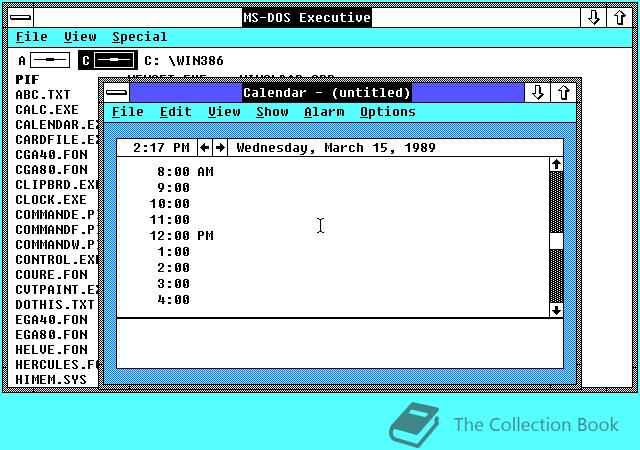Viewport: 640px width, 450px height.
Task: Open MS-DOS Executive control menu box
Action: [20, 18]
